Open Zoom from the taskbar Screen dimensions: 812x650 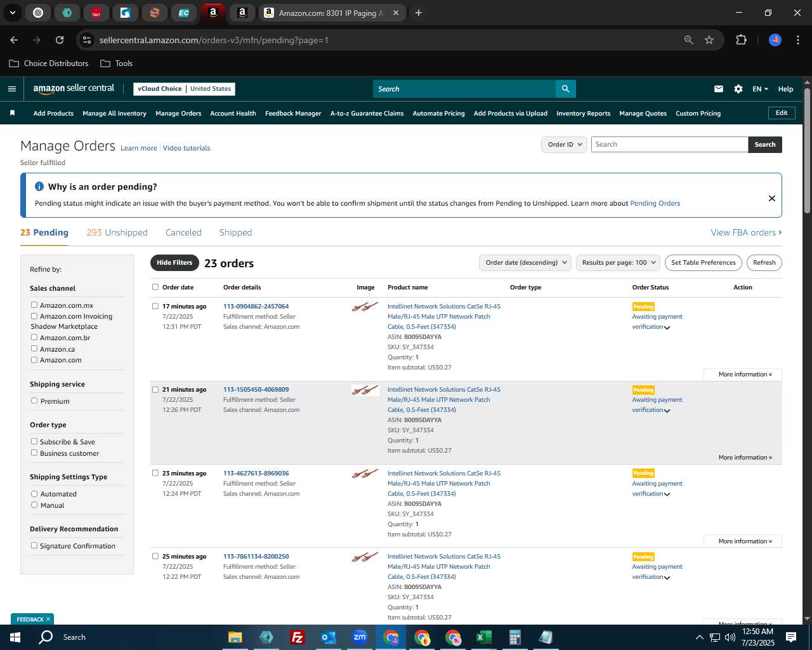pyautogui.click(x=360, y=637)
